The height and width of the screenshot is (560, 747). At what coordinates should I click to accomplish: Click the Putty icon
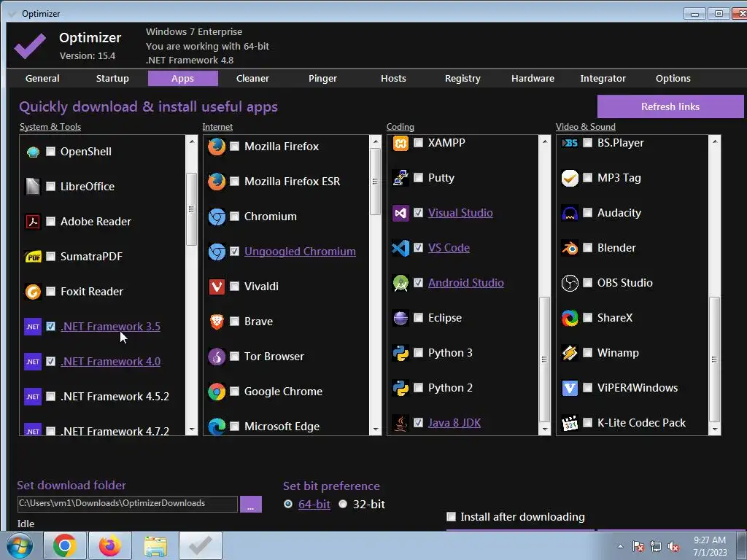click(x=400, y=178)
